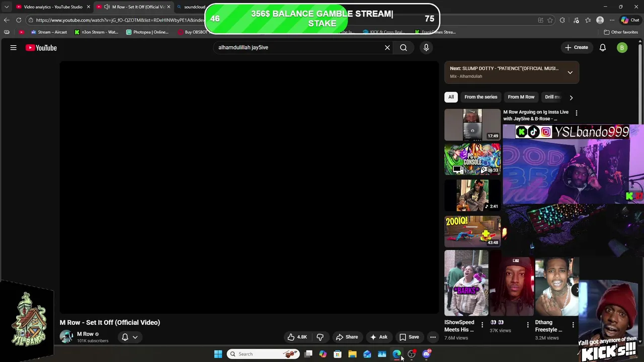Save the video to playlist
The width and height of the screenshot is (644, 362).
click(x=409, y=337)
